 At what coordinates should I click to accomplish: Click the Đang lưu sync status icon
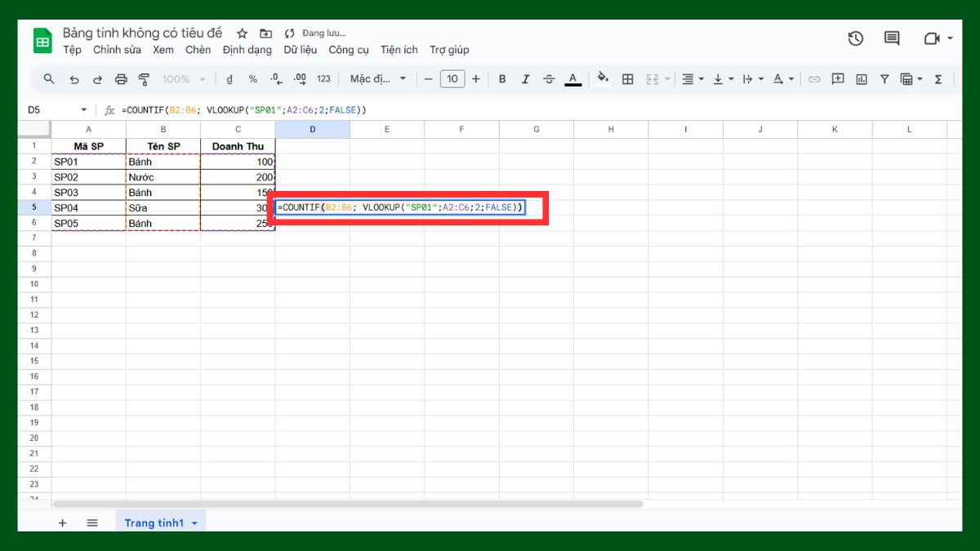click(289, 33)
